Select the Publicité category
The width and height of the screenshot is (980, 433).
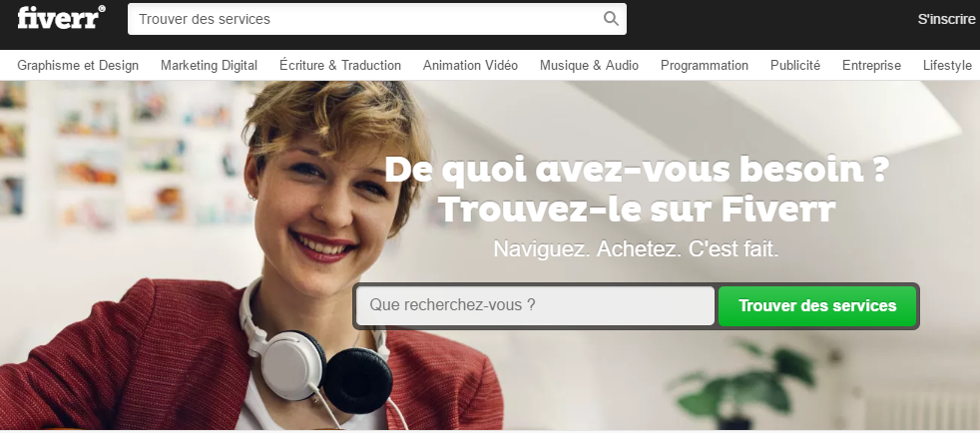coord(795,65)
